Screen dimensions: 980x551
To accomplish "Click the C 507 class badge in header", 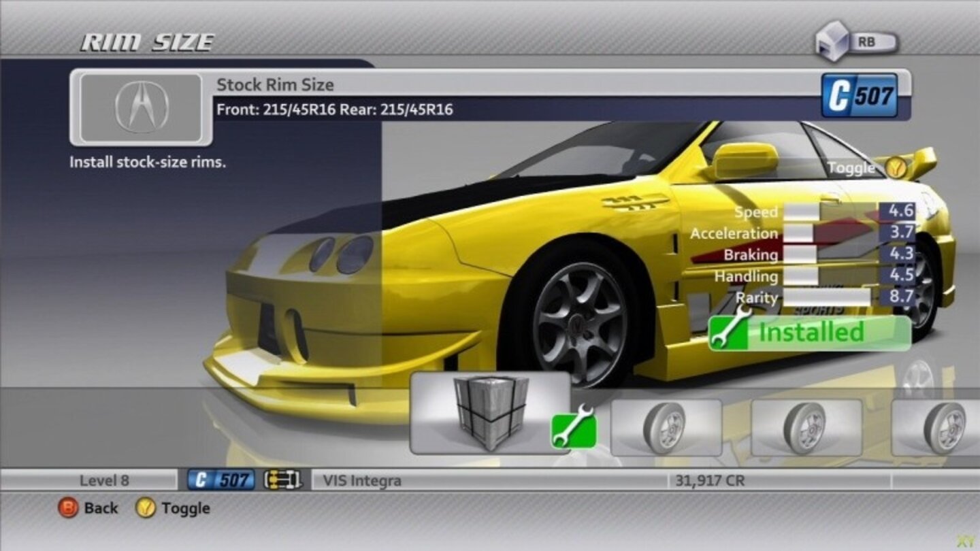I will pos(860,96).
